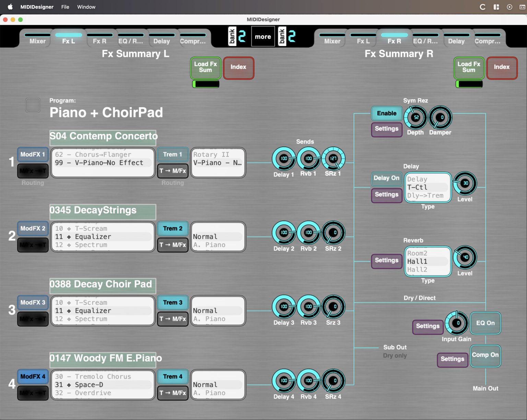Switch to right bank Delay tab
527x420 pixels.
click(456, 39)
